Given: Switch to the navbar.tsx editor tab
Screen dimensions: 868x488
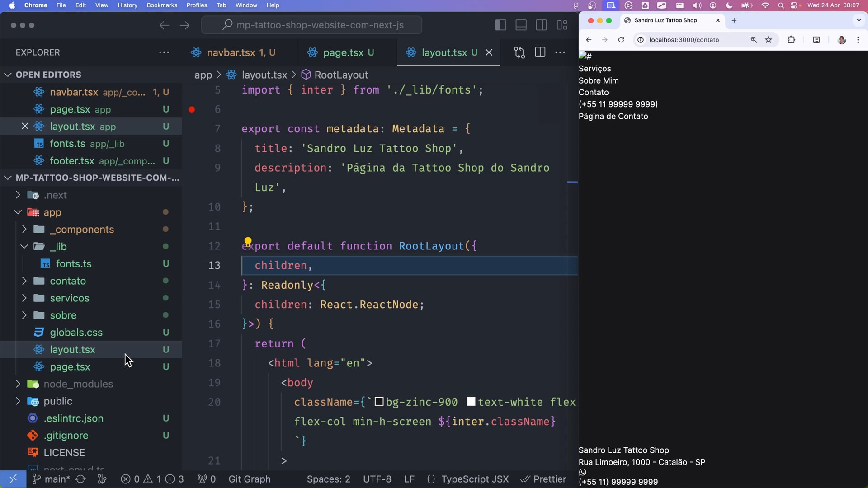Looking at the screenshot, I should click(x=231, y=52).
